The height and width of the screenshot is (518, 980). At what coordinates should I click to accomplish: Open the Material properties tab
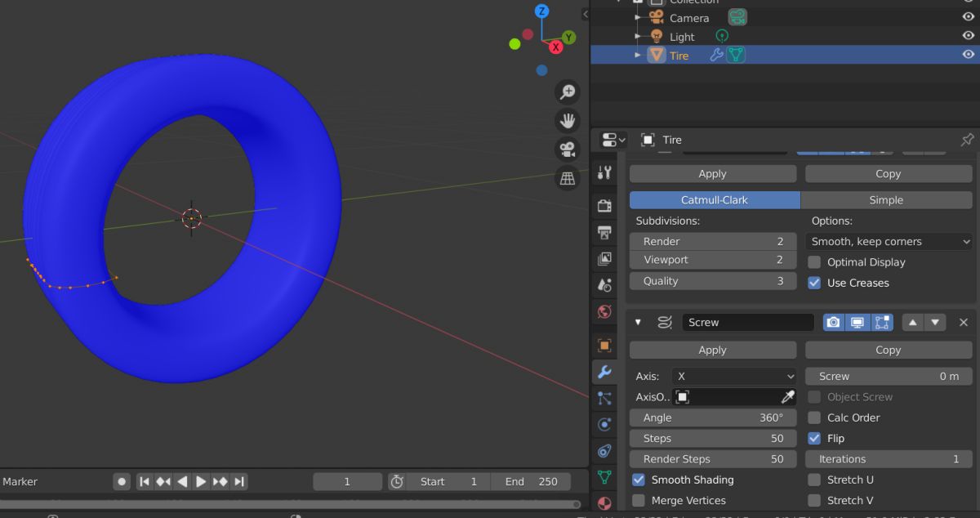point(604,502)
